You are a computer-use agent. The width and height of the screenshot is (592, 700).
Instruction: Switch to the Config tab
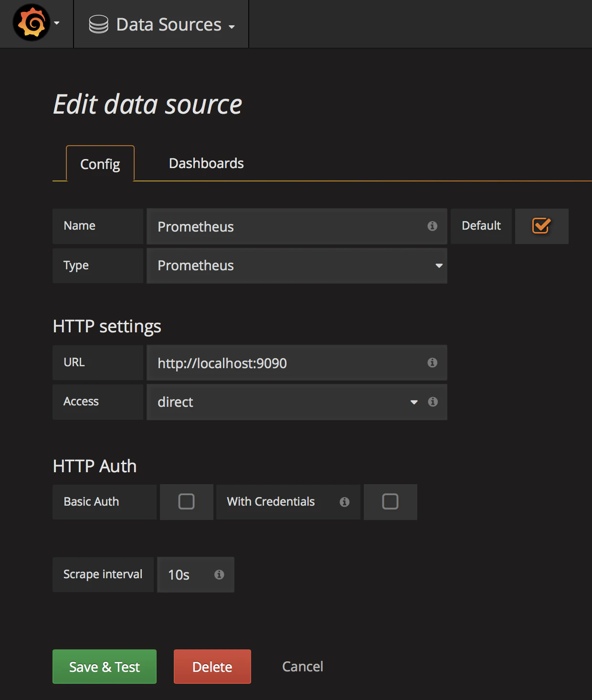100,164
